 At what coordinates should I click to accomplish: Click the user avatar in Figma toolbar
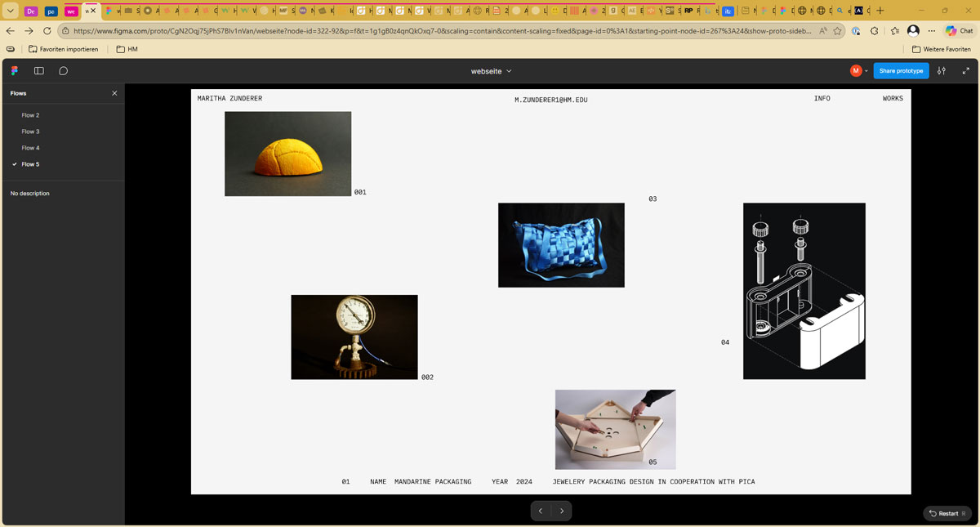[x=856, y=71]
